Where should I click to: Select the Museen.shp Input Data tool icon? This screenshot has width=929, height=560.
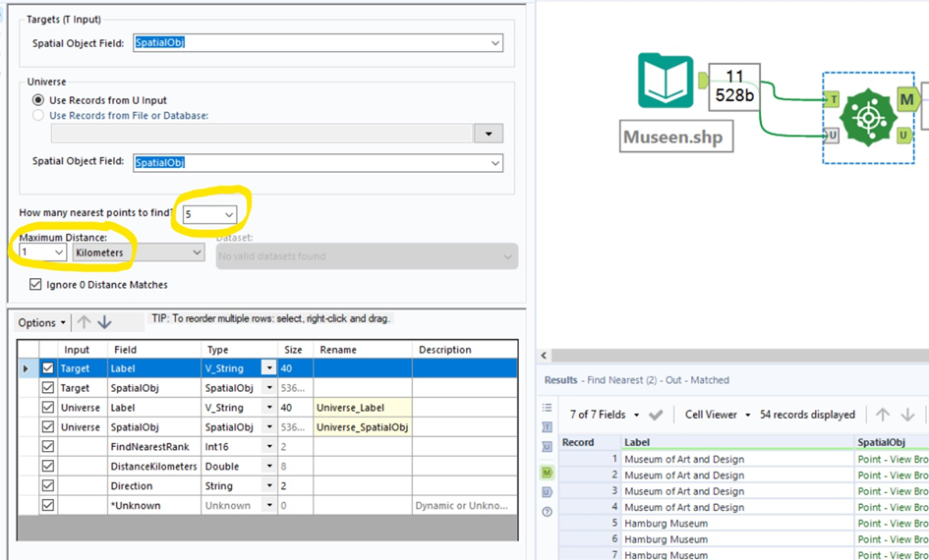click(x=666, y=81)
